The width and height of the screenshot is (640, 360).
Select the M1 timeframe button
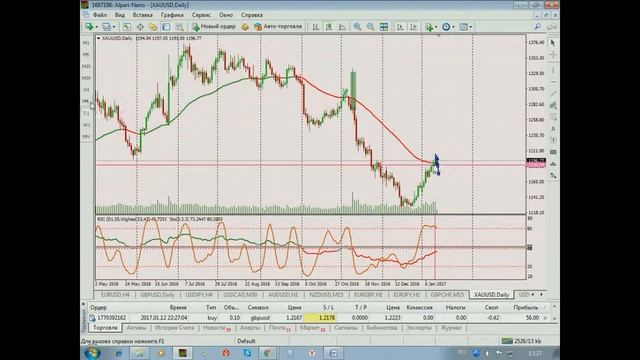tap(86, 43)
